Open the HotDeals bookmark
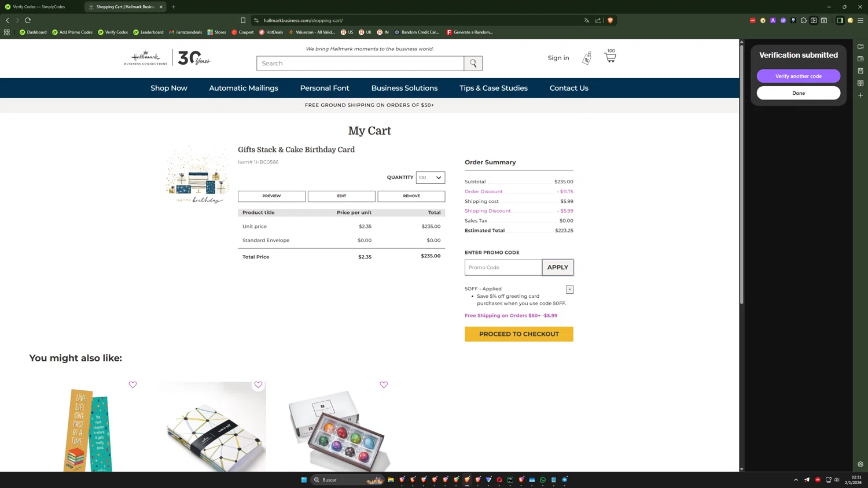868x488 pixels. point(271,32)
